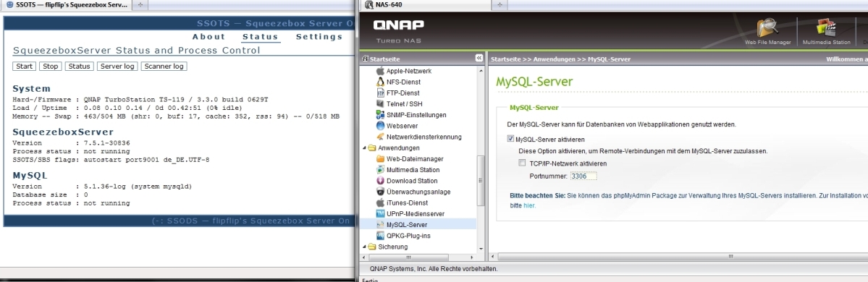Open the Scanner log button

(x=164, y=67)
